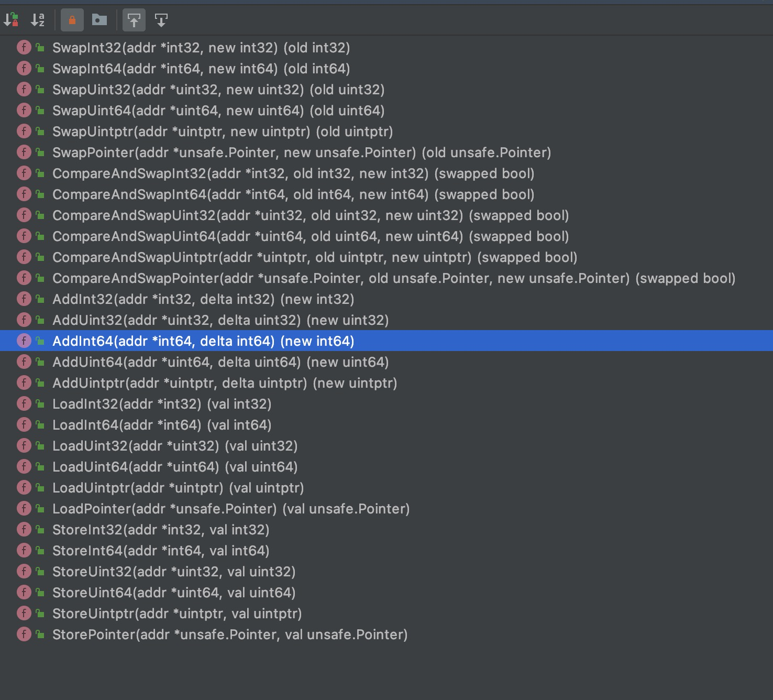773x700 pixels.
Task: Click function icon of AddInt32 row
Action: (x=24, y=299)
